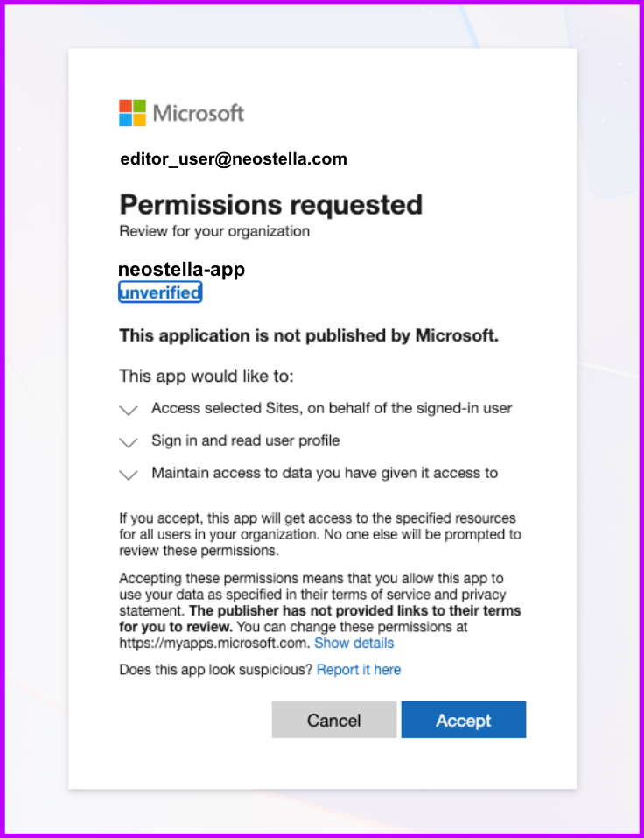This screenshot has height=838, width=644.
Task: Expand the Sign in and read profile chevron
Action: click(129, 442)
